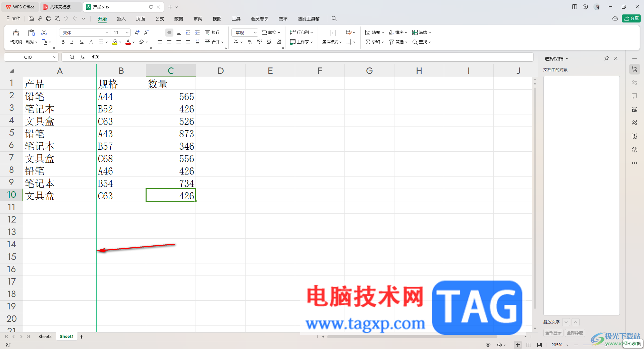
Task: Click the percent style icon
Action: click(x=250, y=42)
